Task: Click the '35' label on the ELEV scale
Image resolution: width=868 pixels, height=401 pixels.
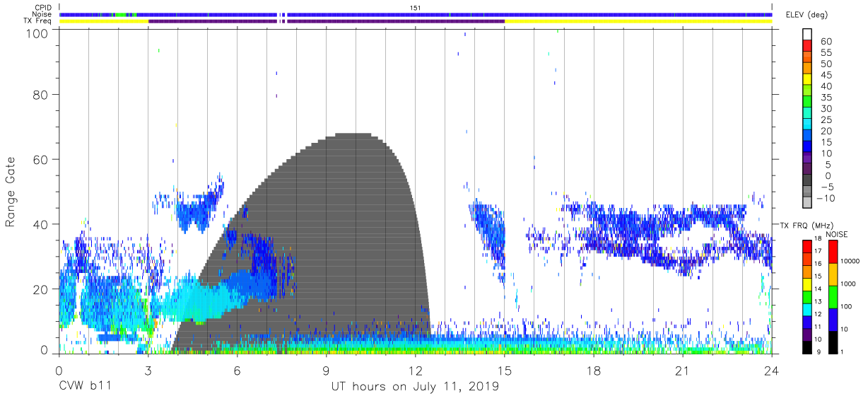Action: click(x=826, y=98)
